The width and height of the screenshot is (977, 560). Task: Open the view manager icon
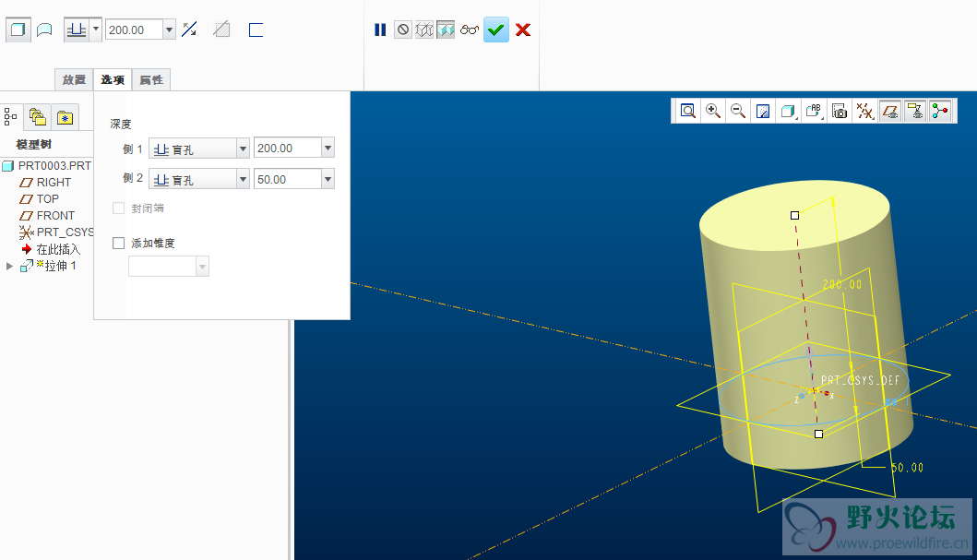pyautogui.click(x=840, y=112)
